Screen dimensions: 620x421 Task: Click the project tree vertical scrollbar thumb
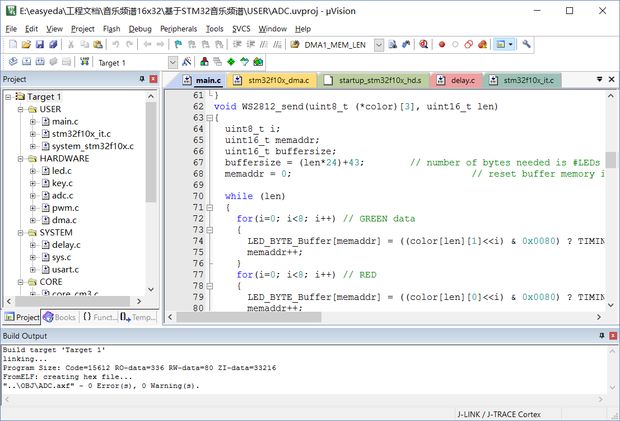click(151, 152)
